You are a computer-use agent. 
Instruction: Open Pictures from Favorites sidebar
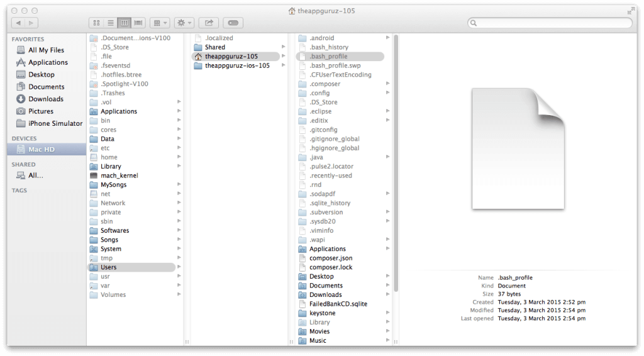click(35, 111)
